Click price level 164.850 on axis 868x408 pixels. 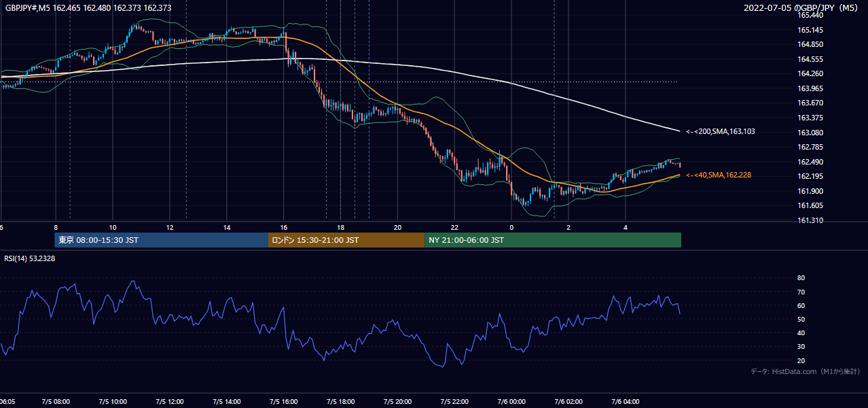tap(810, 44)
